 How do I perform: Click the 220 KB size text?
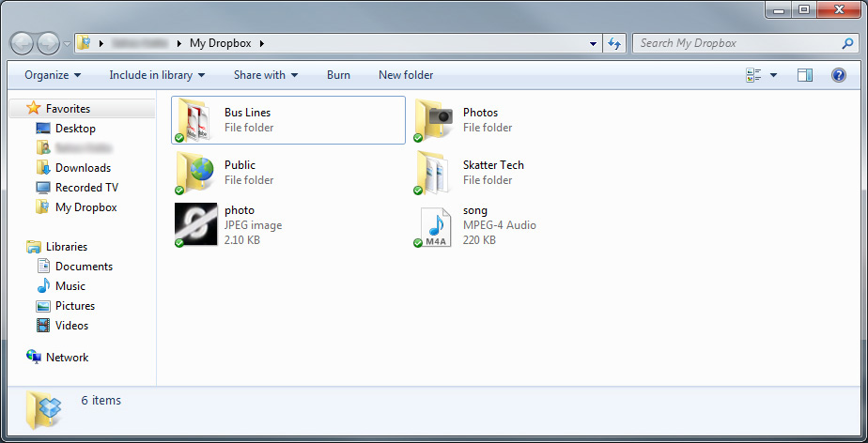tap(479, 240)
